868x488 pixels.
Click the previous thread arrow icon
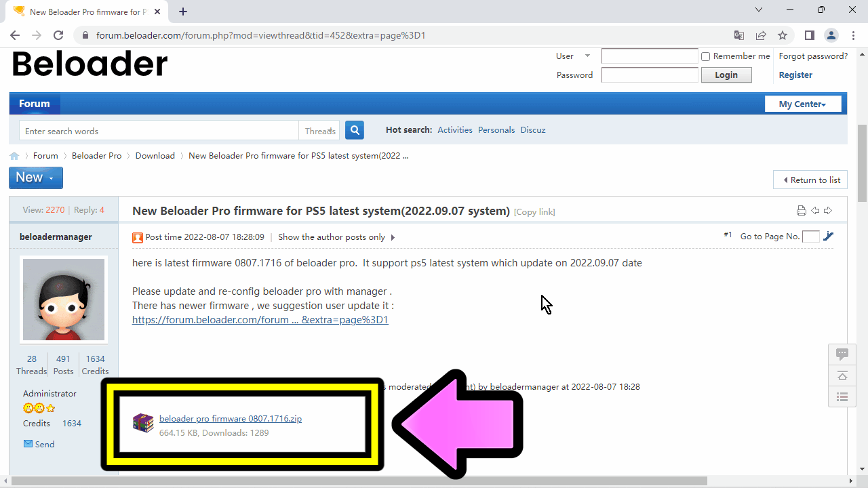pos(816,211)
